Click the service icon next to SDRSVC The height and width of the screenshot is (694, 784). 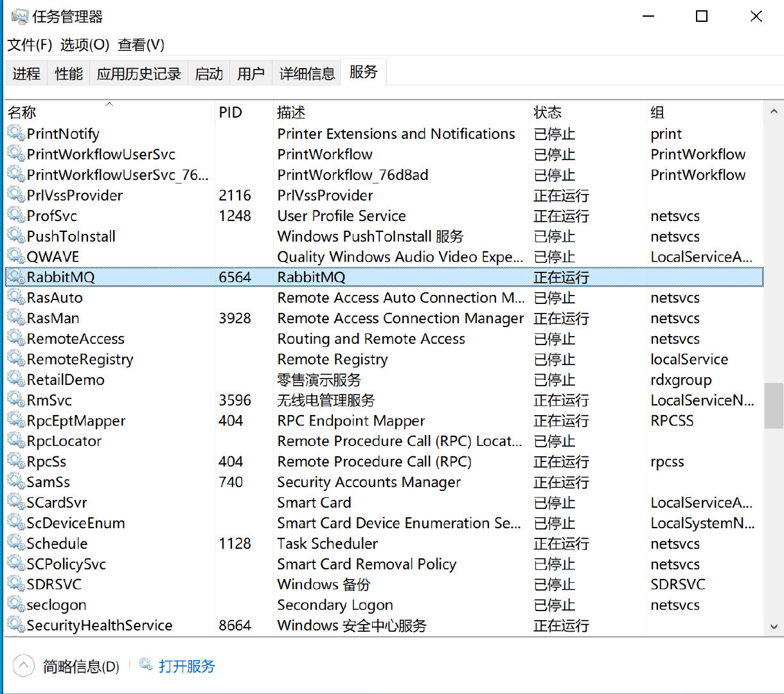pyautogui.click(x=16, y=585)
